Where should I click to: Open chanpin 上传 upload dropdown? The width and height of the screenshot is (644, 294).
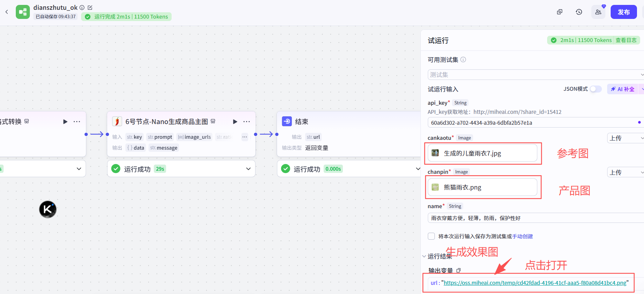tap(625, 172)
